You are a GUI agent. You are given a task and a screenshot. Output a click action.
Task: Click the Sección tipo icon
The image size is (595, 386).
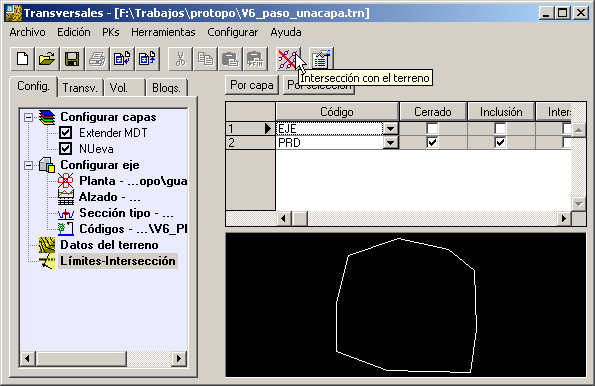pyautogui.click(x=66, y=213)
